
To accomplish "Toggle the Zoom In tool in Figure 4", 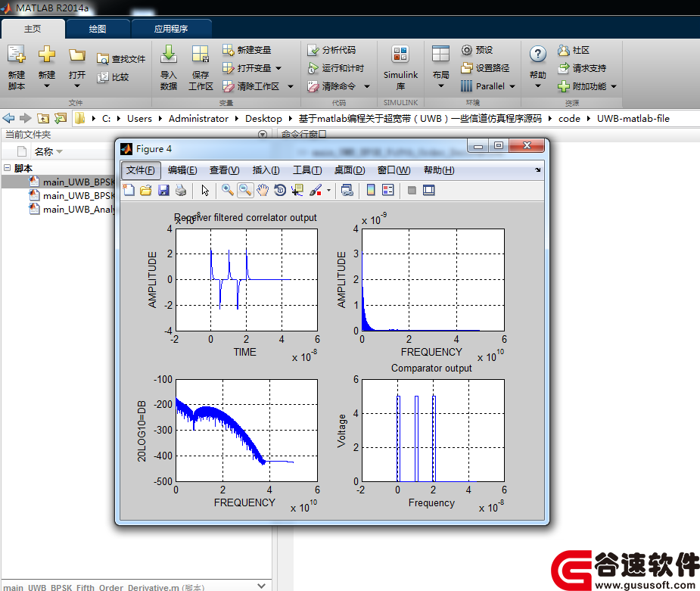I will 228,190.
